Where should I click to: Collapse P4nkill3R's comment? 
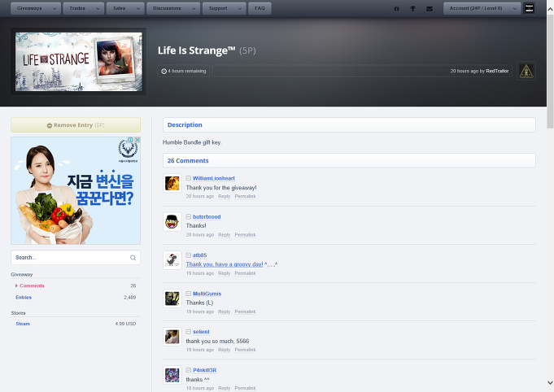(x=189, y=370)
